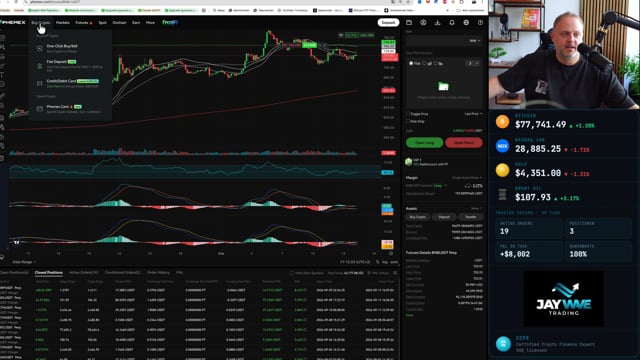Select the Flat radio option
This screenshot has height=360, width=640.
click(411, 63)
